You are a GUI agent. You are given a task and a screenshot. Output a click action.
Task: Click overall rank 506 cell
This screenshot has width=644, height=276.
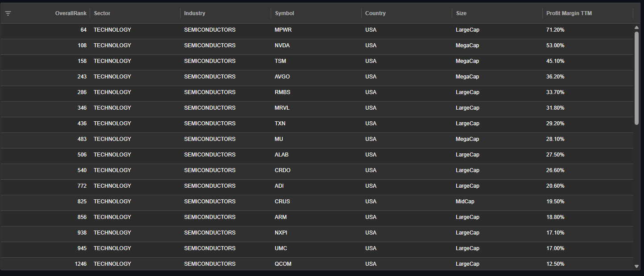point(82,155)
